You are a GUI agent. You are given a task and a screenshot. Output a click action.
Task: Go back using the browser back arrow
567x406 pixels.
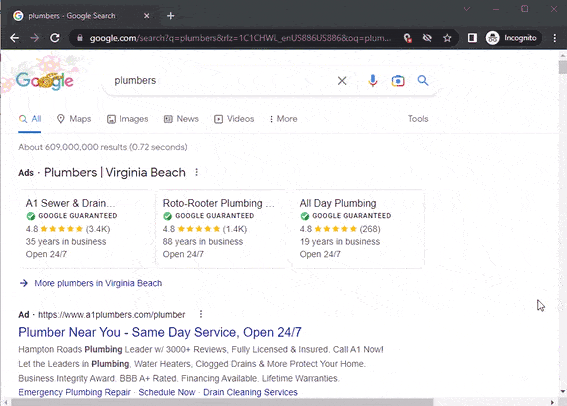14,38
